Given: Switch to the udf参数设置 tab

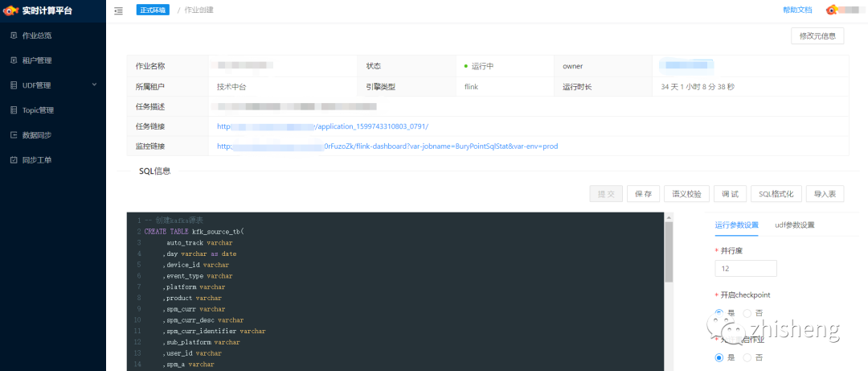Looking at the screenshot, I should tap(794, 225).
